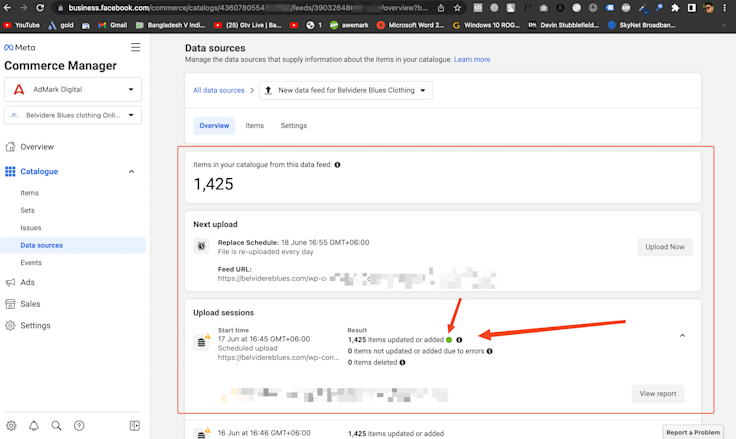Click the Meta logo
The width and height of the screenshot is (736, 439).
(20, 47)
